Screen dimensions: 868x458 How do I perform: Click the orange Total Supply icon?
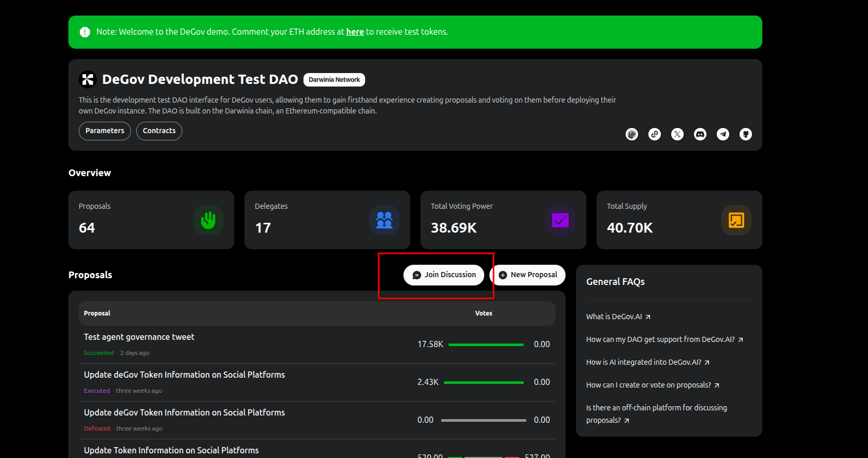point(736,220)
